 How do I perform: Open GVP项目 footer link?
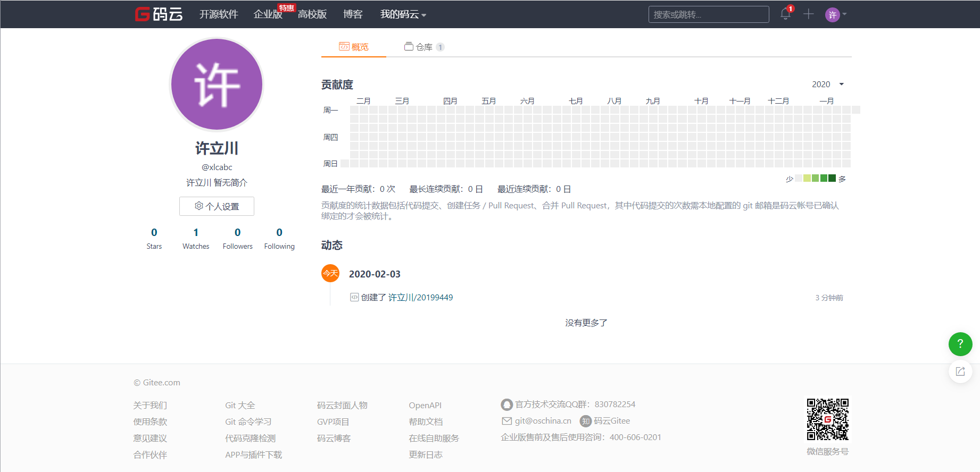coord(333,422)
